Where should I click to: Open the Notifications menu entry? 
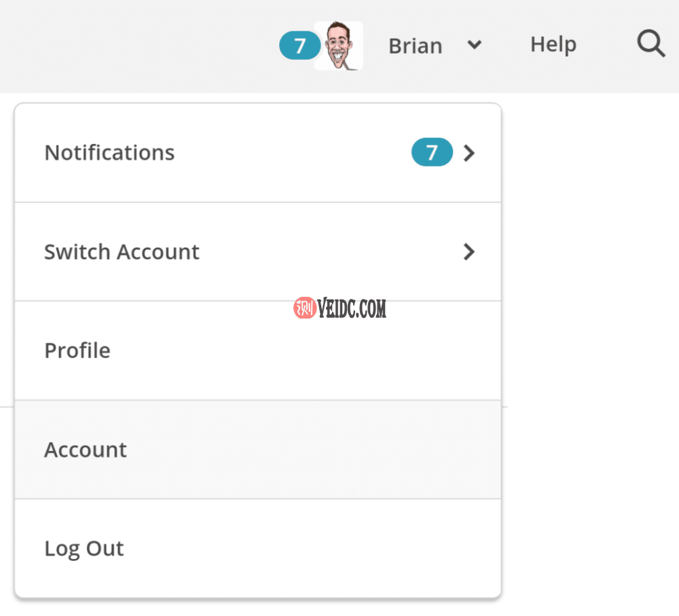coord(109,153)
